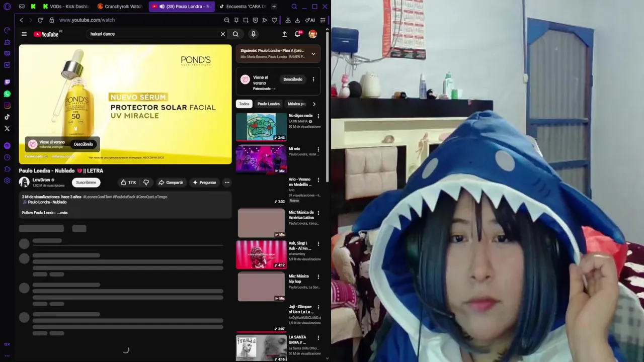Open YouTube guide hamburger menu
Image resolution: width=644 pixels, height=362 pixels.
pos(24,34)
